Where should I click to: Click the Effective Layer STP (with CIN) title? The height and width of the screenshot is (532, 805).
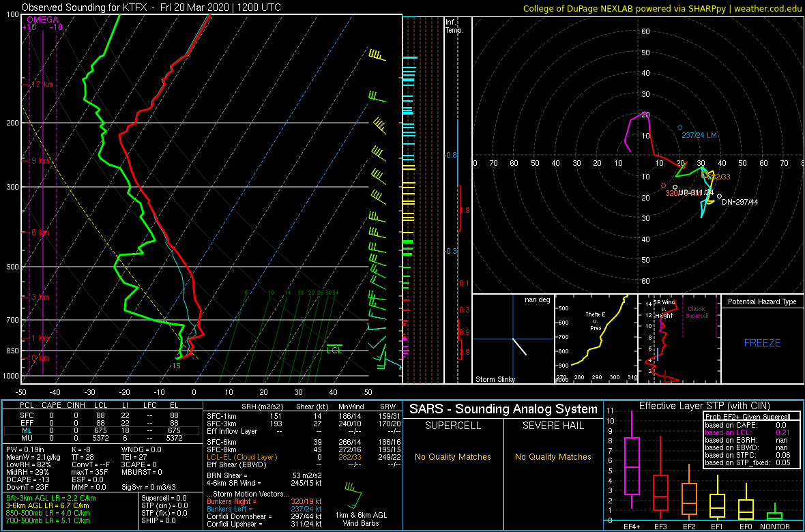tap(703, 407)
